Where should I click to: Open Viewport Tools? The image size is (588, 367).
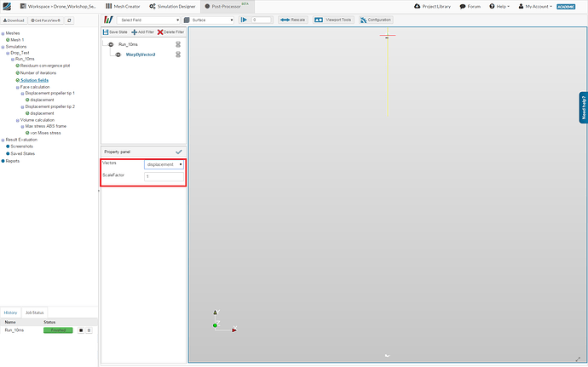pyautogui.click(x=333, y=20)
